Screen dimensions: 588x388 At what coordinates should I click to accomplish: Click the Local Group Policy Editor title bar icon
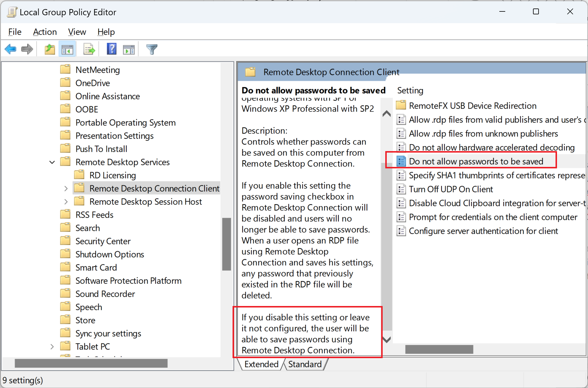[x=12, y=12]
